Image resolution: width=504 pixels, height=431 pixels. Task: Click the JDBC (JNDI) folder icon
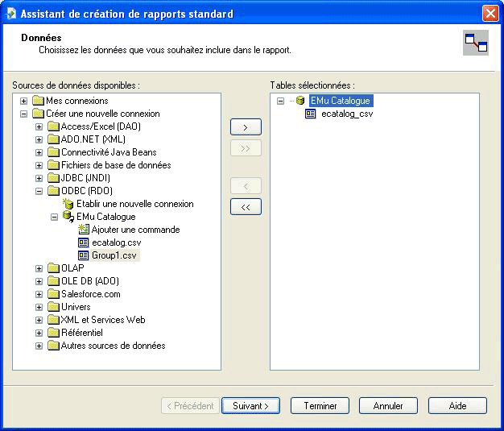pos(53,178)
